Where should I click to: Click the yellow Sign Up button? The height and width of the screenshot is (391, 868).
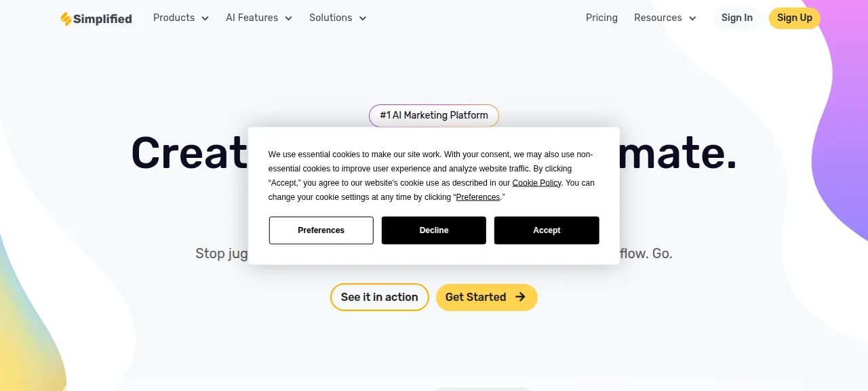(x=795, y=18)
